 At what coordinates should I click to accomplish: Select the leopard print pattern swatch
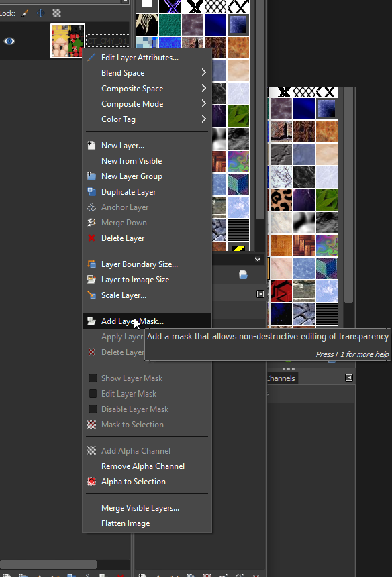(x=281, y=200)
